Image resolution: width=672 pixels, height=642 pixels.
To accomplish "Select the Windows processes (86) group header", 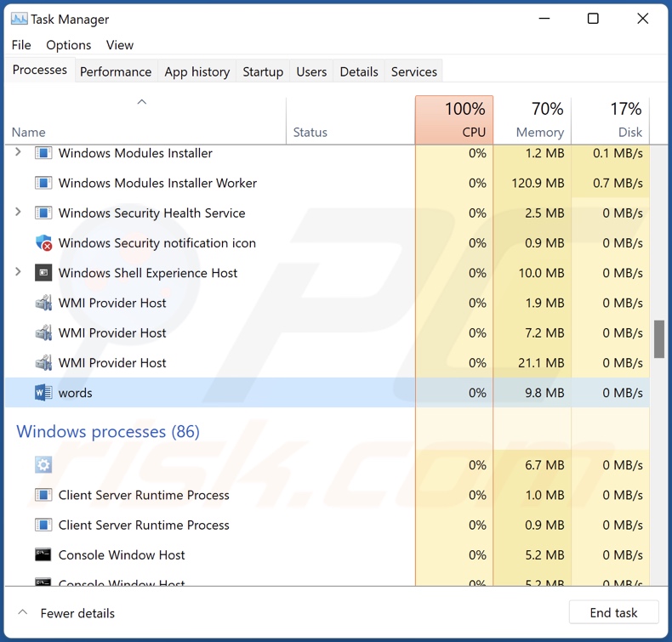I will tap(108, 431).
